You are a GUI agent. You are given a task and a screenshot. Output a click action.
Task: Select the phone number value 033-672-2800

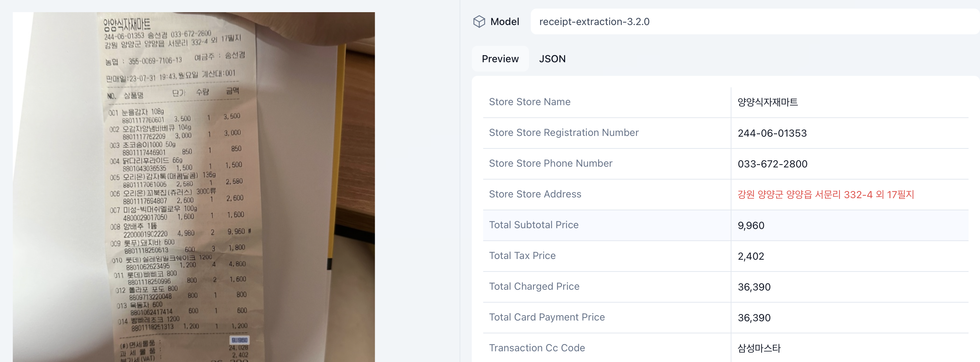(772, 164)
